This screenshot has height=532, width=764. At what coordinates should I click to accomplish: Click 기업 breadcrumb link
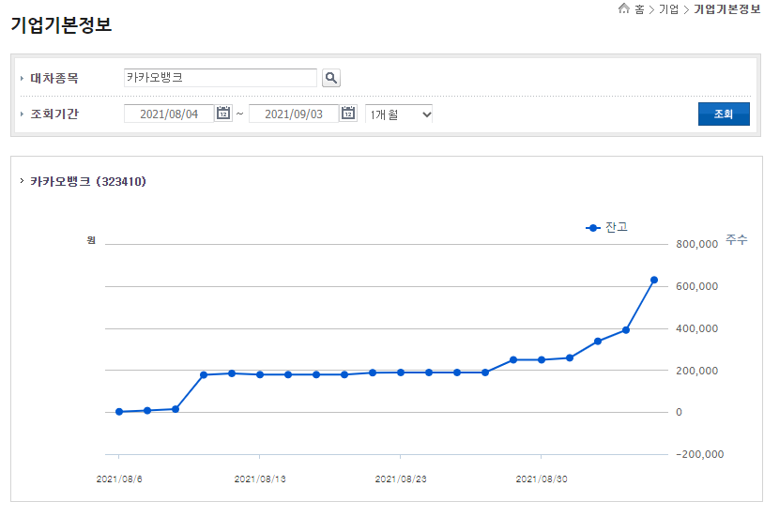tap(668, 9)
